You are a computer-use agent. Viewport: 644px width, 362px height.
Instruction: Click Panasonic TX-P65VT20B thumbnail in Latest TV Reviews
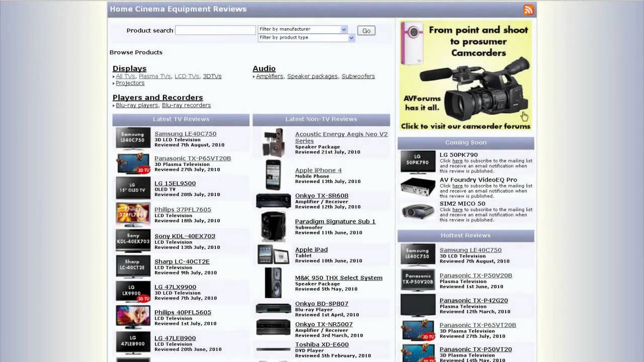coord(133,164)
